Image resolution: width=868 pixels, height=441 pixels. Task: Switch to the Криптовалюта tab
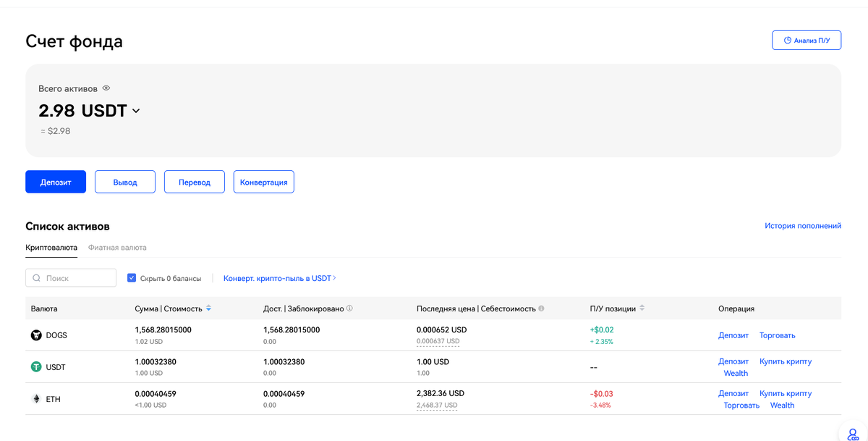pos(51,248)
